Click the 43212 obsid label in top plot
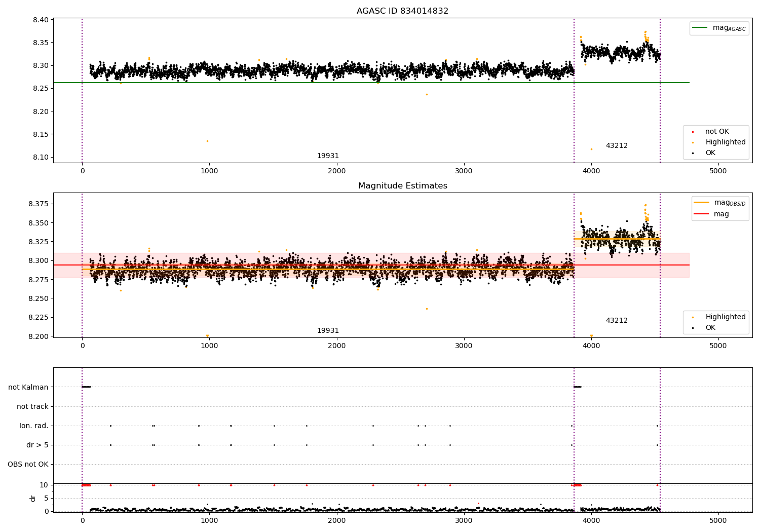The height and width of the screenshot is (532, 760). click(617, 146)
